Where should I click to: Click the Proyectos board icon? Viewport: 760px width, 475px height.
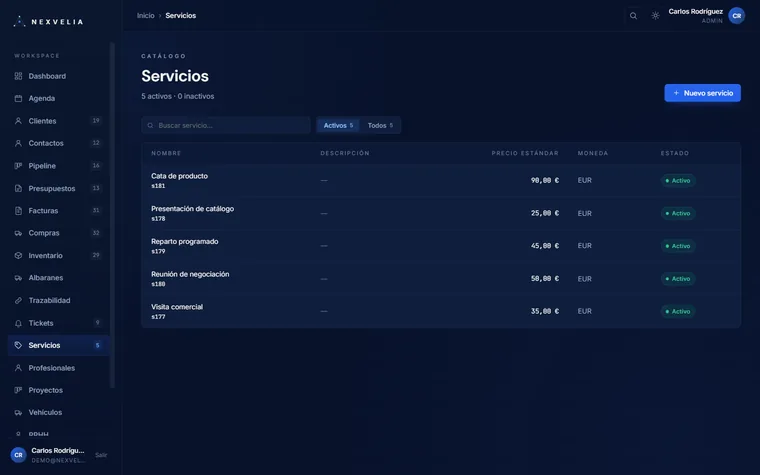click(18, 390)
